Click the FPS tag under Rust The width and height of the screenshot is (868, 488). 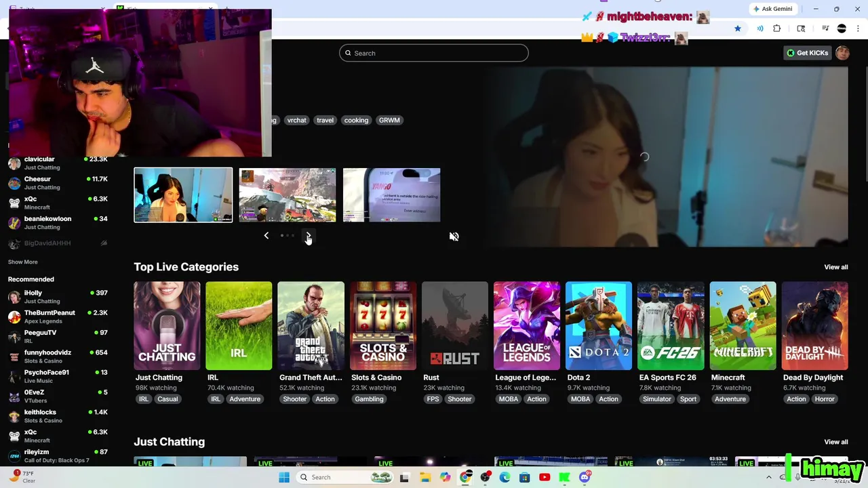[x=433, y=399]
